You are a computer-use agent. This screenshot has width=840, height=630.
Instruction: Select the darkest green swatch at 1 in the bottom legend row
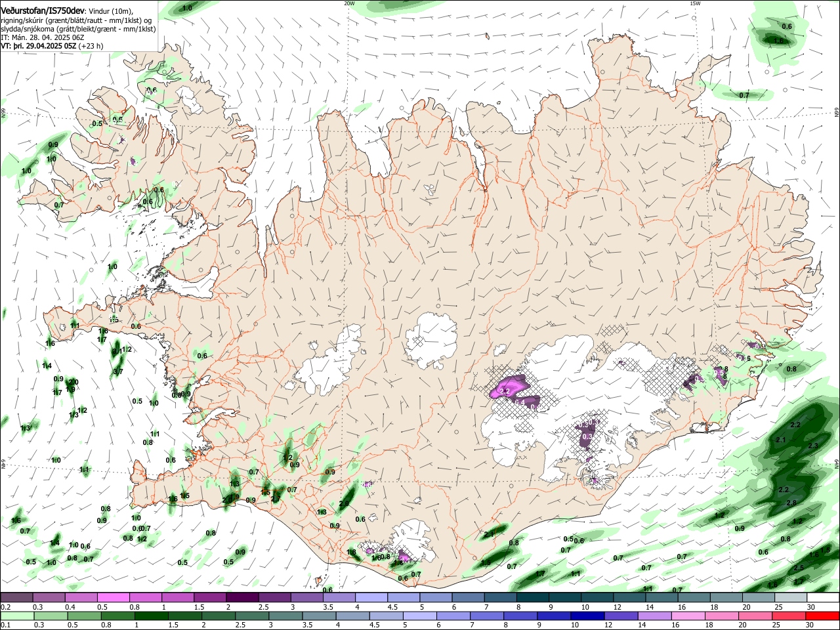[151, 616]
